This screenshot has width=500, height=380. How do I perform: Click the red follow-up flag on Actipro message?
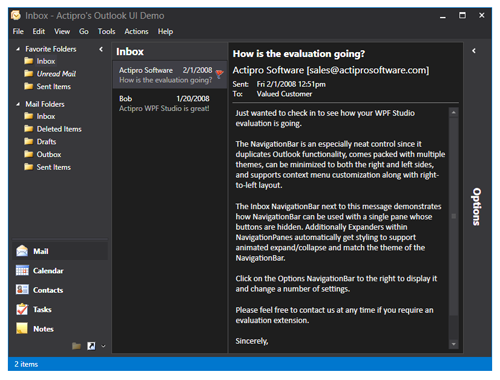(219, 74)
